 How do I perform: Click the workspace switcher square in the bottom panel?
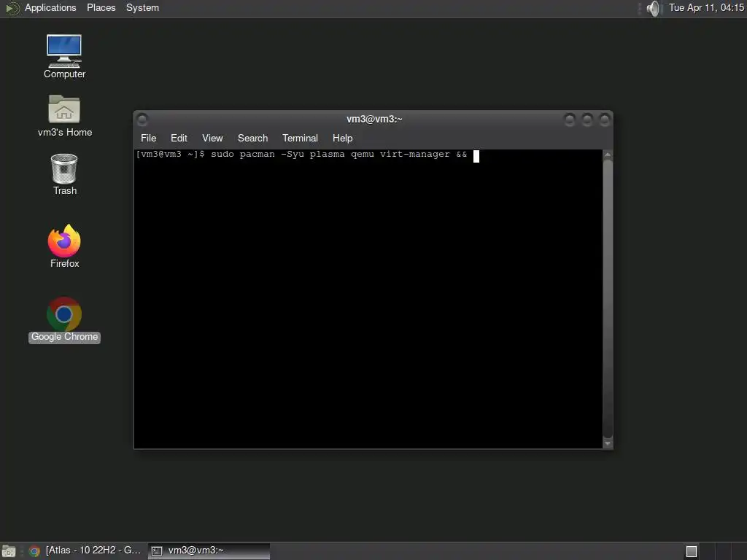point(692,551)
